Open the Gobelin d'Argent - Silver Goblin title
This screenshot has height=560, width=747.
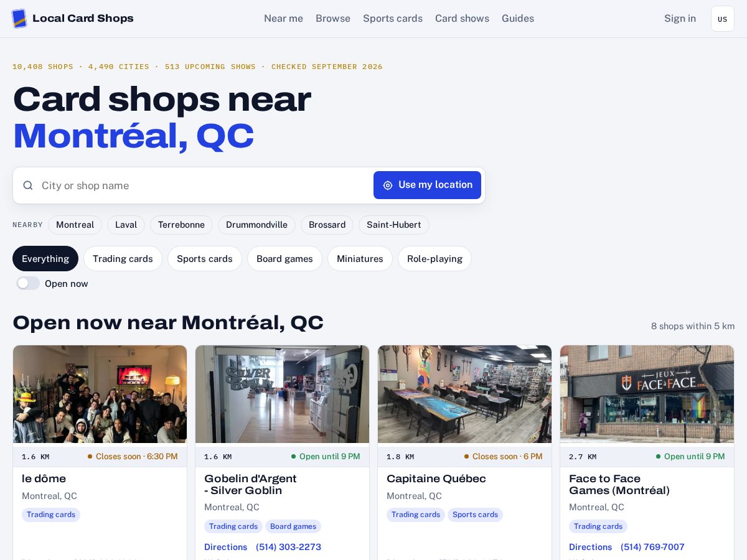point(250,484)
